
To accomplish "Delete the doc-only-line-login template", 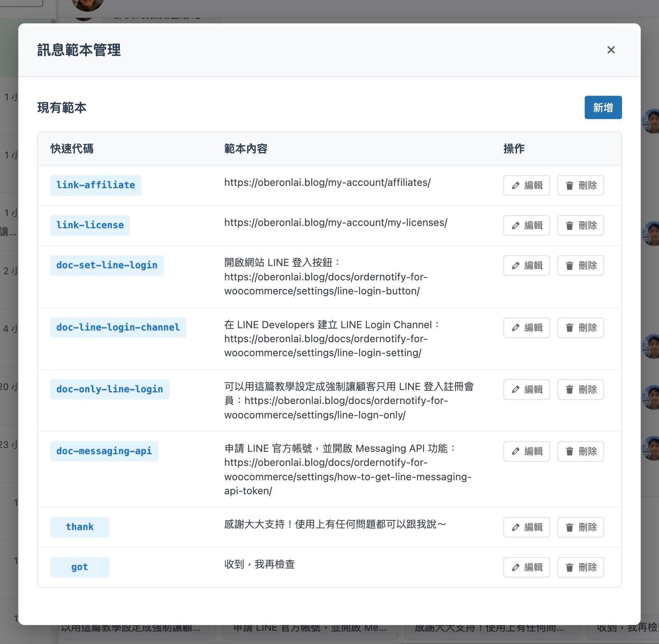I will click(580, 389).
